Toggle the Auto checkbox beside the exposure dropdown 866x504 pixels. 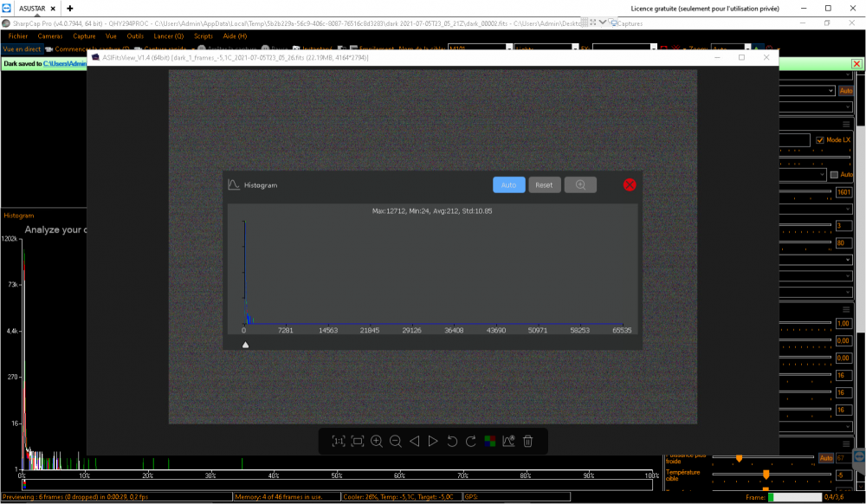coord(834,174)
